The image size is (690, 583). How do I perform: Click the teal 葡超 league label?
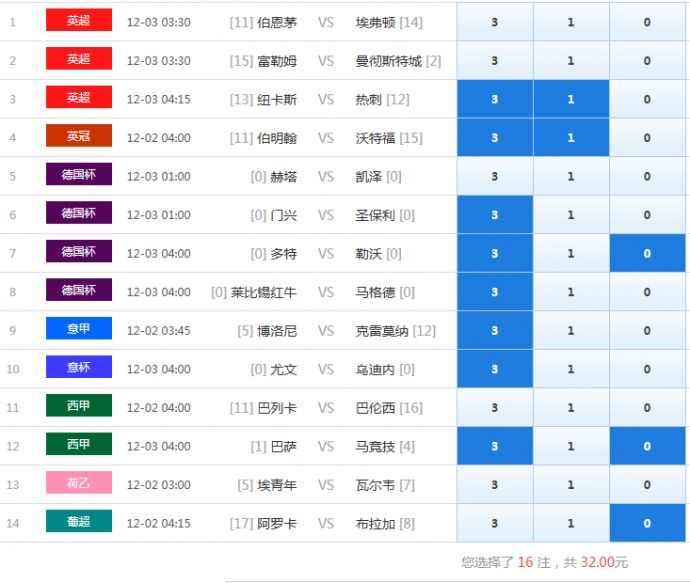(79, 522)
